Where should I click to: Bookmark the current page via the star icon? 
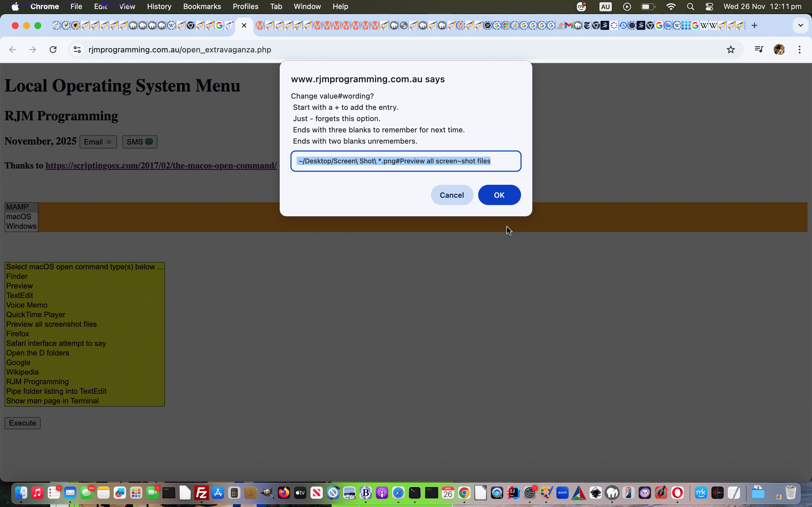731,49
